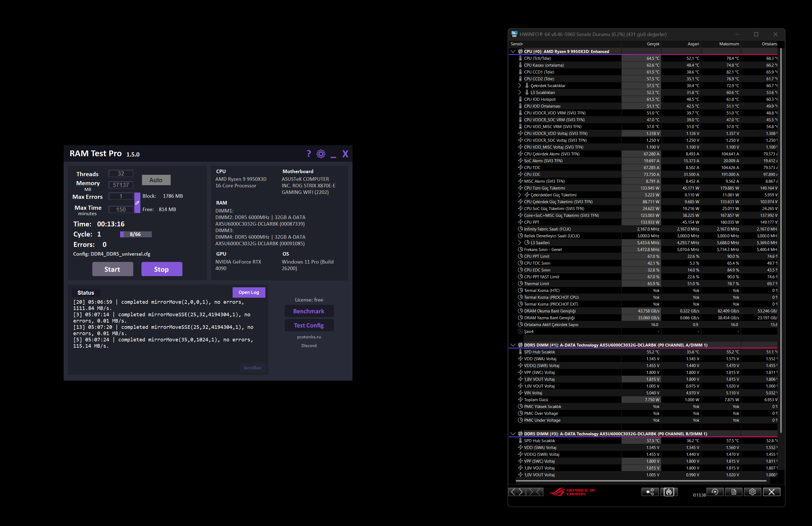Select the PMIC Over Voltage row
The width and height of the screenshot is (812, 526).
click(643, 413)
